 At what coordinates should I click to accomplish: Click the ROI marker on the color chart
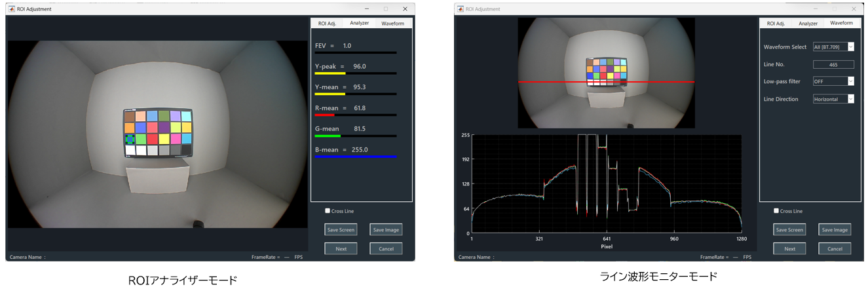click(x=130, y=139)
